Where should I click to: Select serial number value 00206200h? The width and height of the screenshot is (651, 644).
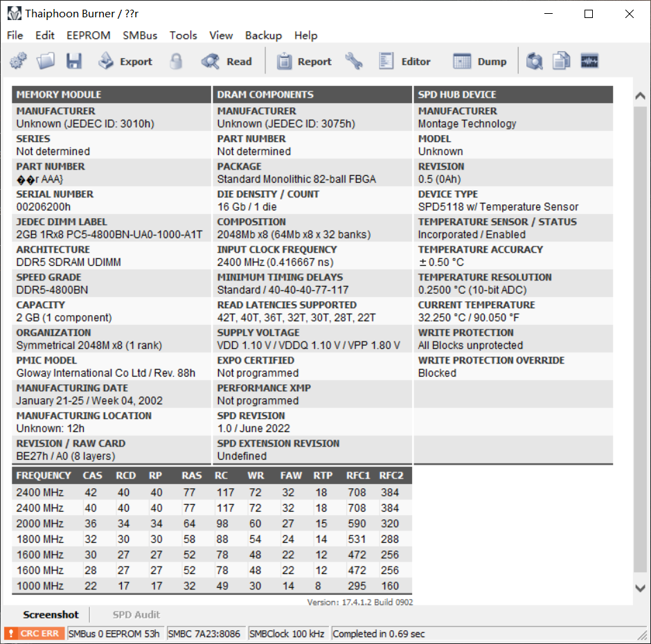(44, 207)
